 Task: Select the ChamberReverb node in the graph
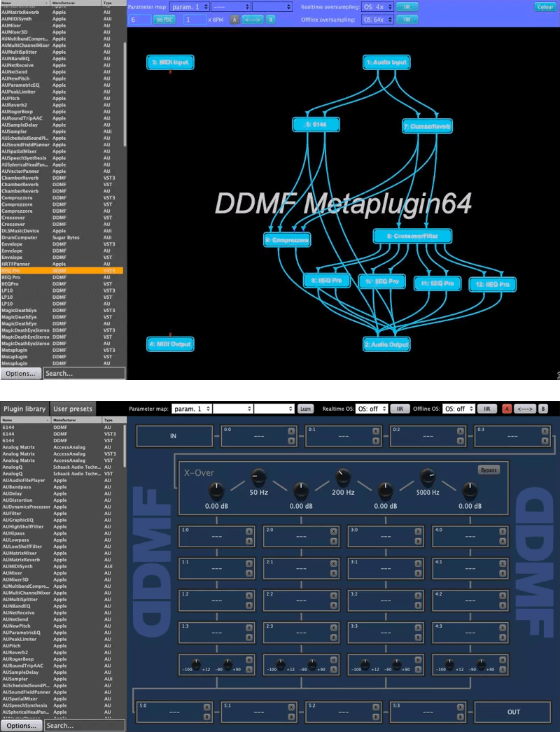click(428, 126)
